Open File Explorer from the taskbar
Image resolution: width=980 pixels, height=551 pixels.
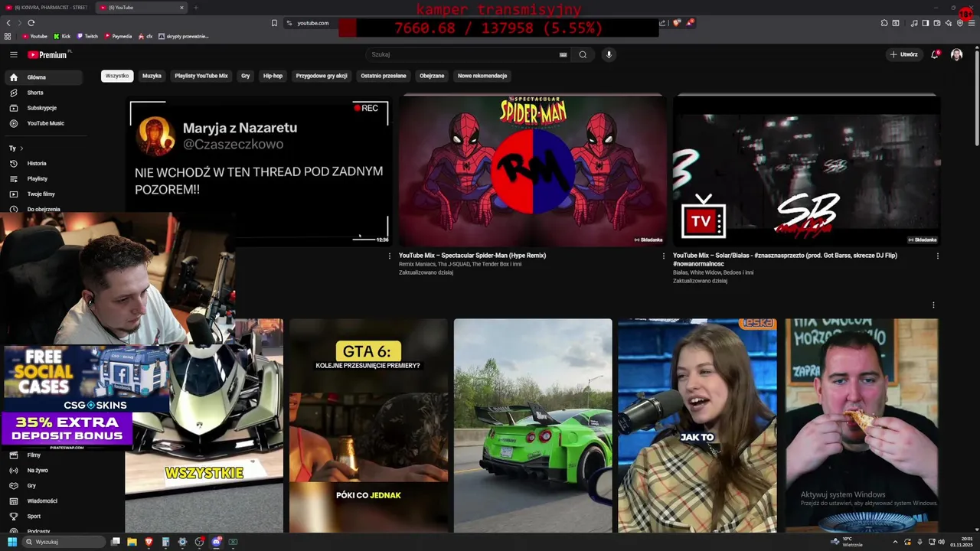(132, 542)
